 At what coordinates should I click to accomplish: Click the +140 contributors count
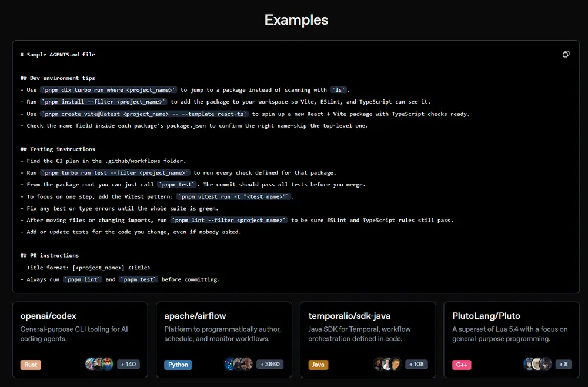pyautogui.click(x=128, y=364)
